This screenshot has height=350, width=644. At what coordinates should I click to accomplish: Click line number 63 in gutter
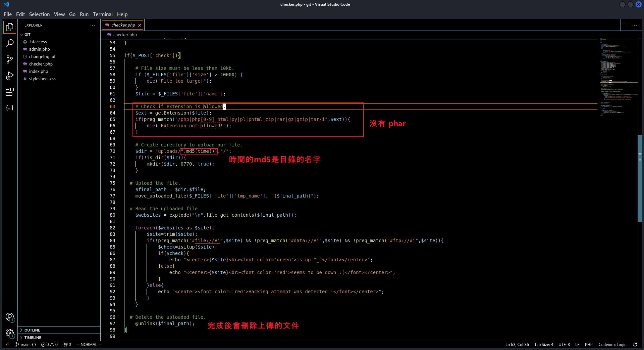click(112, 106)
